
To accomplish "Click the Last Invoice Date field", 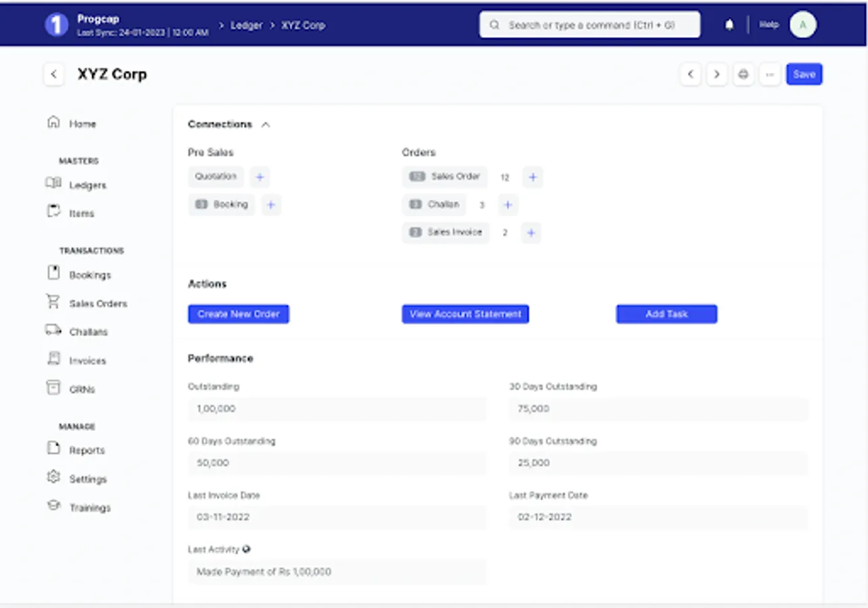I will pos(337,517).
